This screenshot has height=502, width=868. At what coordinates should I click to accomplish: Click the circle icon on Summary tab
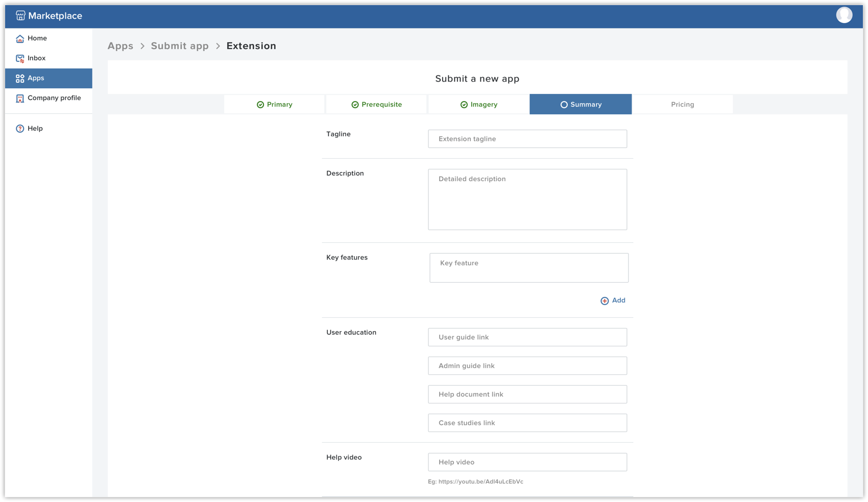click(x=564, y=105)
